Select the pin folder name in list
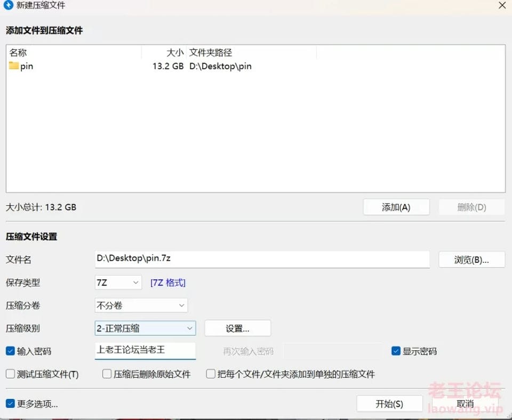The height and width of the screenshot is (420, 512). tap(27, 66)
